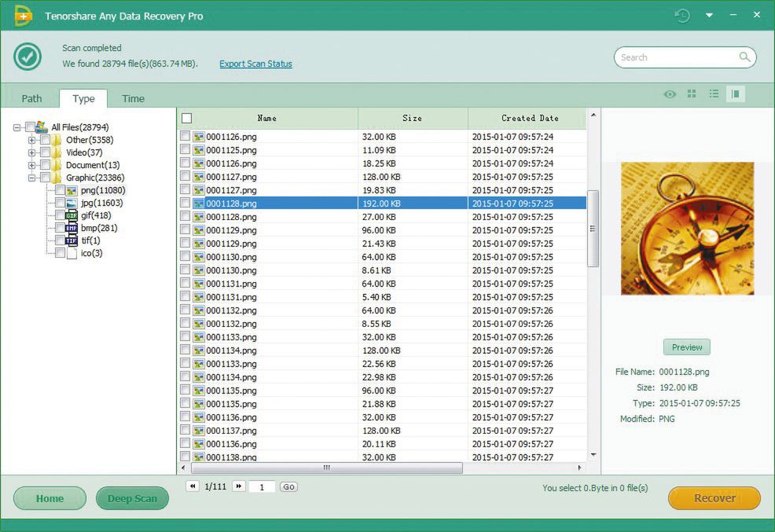Switch to the Path tab

(x=31, y=98)
